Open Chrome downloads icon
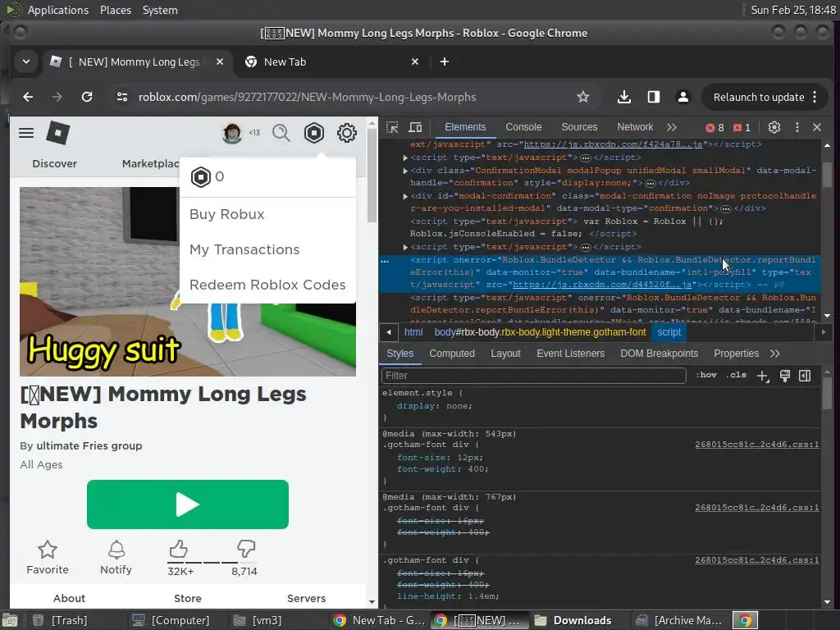840x630 pixels. click(x=623, y=97)
